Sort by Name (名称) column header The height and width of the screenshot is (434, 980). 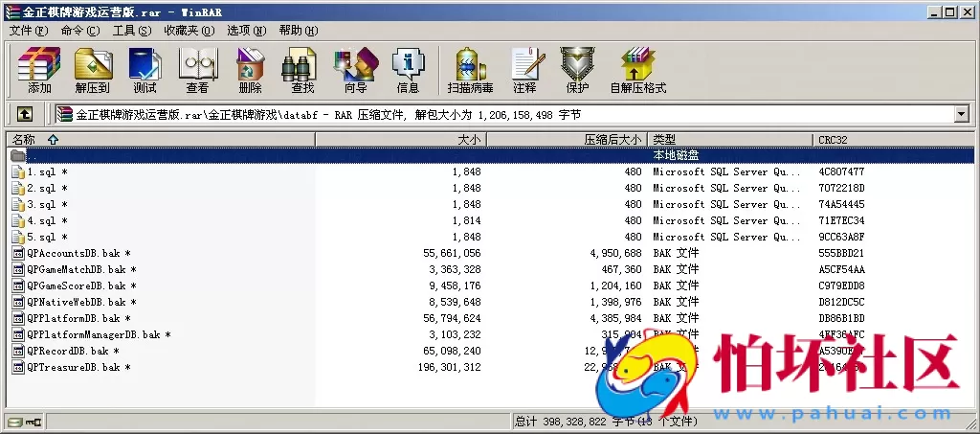161,140
